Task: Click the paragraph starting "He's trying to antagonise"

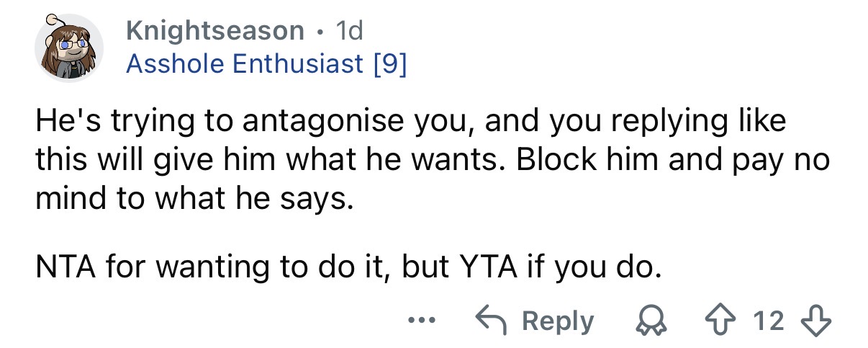Action: (432, 159)
